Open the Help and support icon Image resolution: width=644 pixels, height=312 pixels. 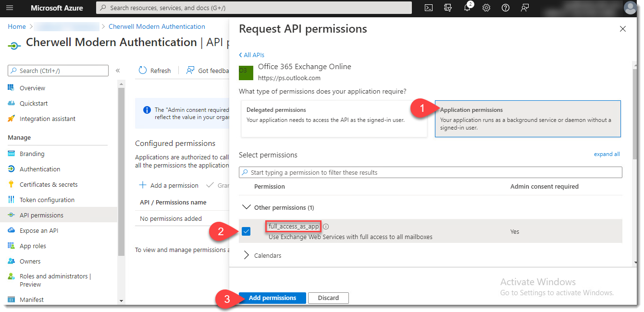tap(505, 8)
